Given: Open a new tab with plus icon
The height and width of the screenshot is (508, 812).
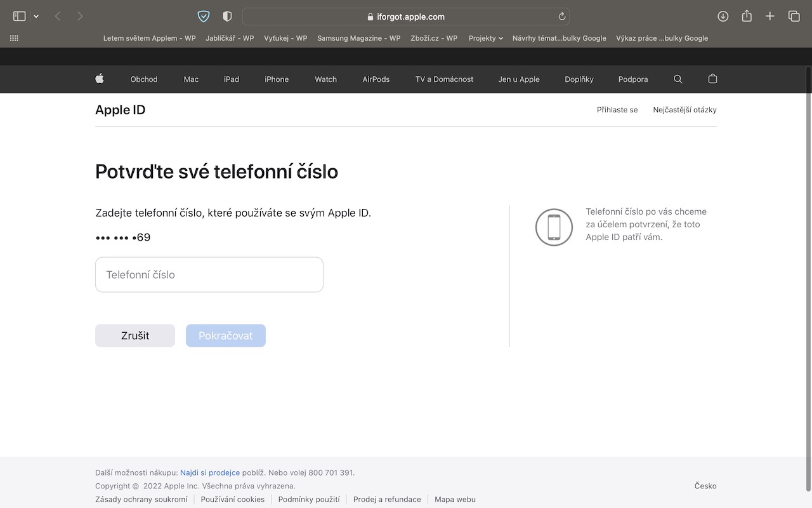Looking at the screenshot, I should click(x=770, y=17).
